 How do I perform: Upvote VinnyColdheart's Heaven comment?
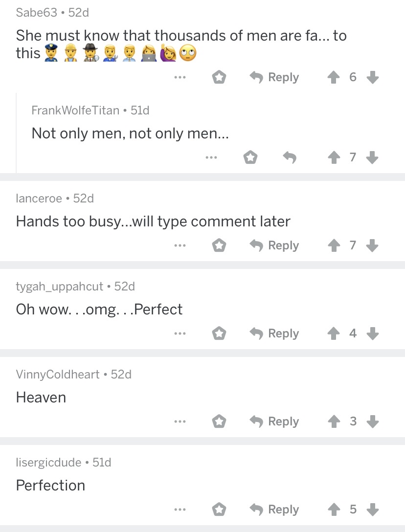333,421
